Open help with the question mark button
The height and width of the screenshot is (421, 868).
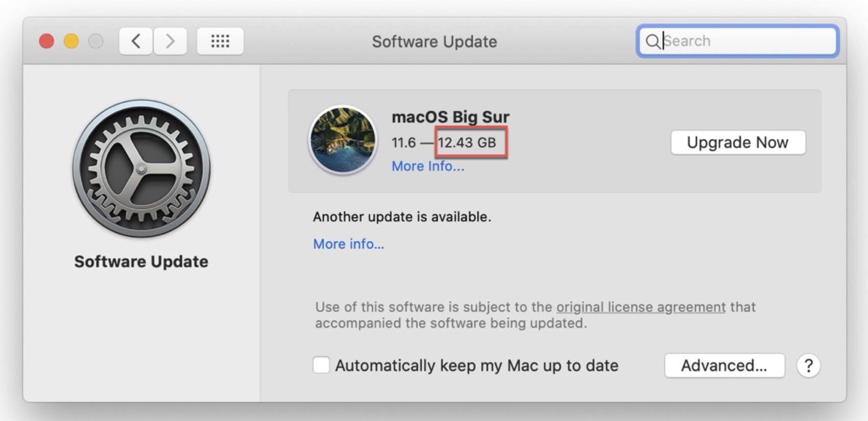pos(808,366)
